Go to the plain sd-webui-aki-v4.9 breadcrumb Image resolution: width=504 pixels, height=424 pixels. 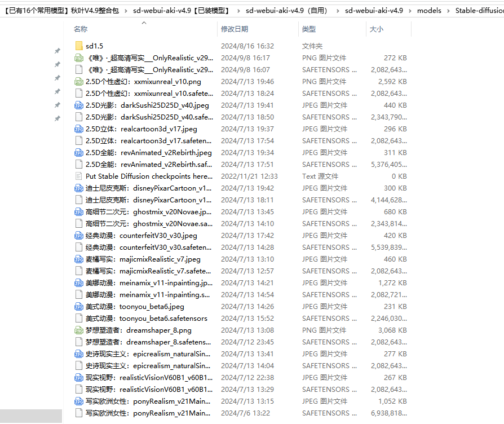tap(374, 11)
